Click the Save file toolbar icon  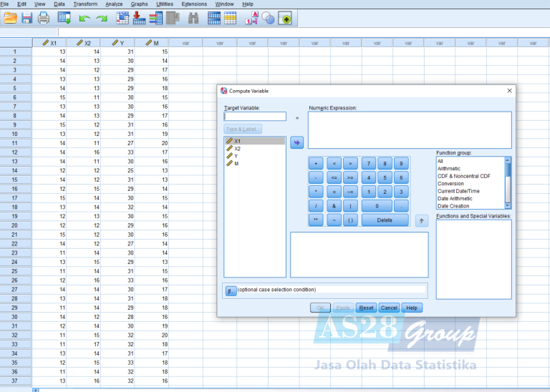tap(27, 18)
